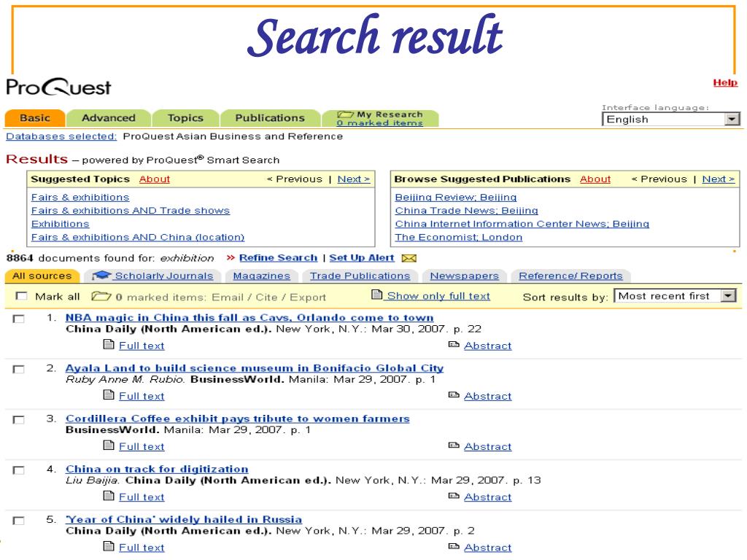Click abstract icon for NBA magic result

(x=454, y=344)
